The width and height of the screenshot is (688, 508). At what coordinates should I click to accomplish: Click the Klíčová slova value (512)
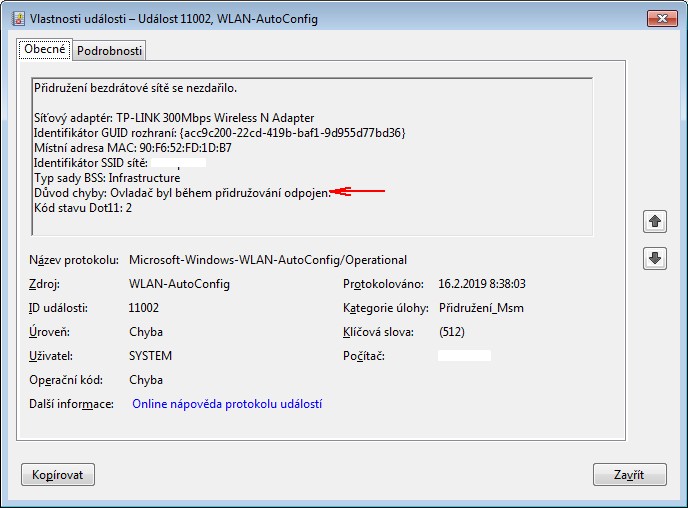pyautogui.click(x=451, y=332)
